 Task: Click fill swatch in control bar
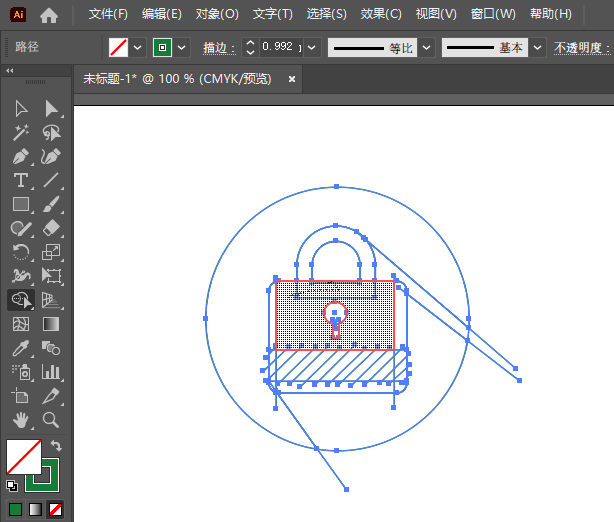118,48
